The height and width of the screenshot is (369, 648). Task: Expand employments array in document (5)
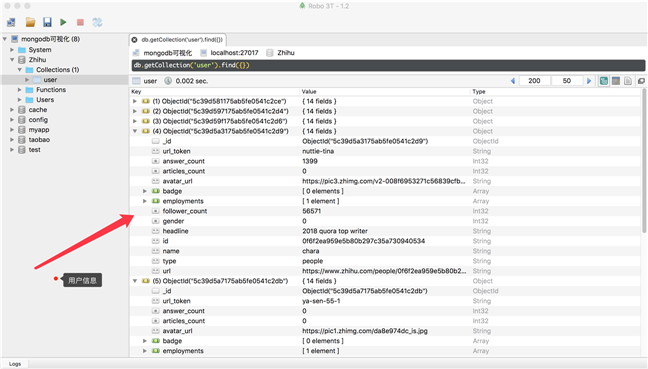(145, 351)
